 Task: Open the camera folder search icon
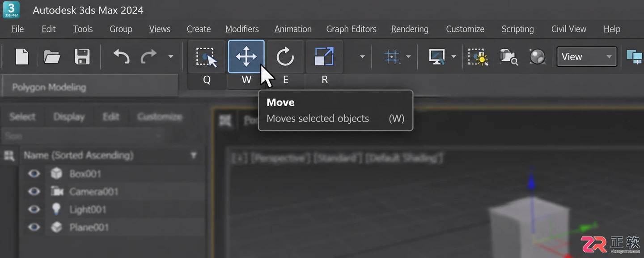(x=509, y=57)
